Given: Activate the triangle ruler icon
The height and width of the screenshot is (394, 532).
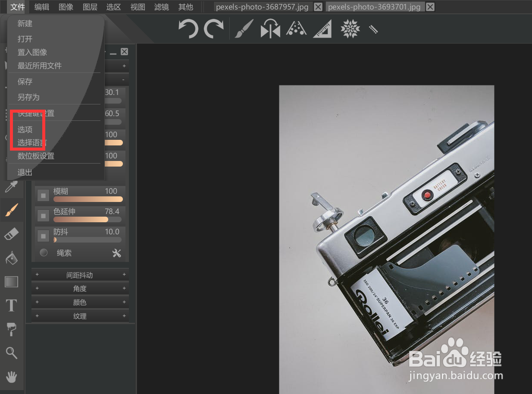Looking at the screenshot, I should click(x=322, y=29).
